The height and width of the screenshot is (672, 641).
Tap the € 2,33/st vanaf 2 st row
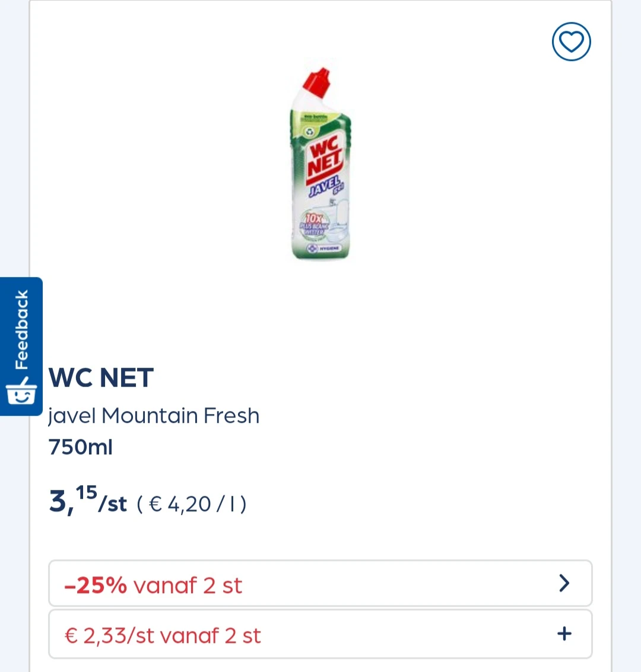tap(320, 633)
